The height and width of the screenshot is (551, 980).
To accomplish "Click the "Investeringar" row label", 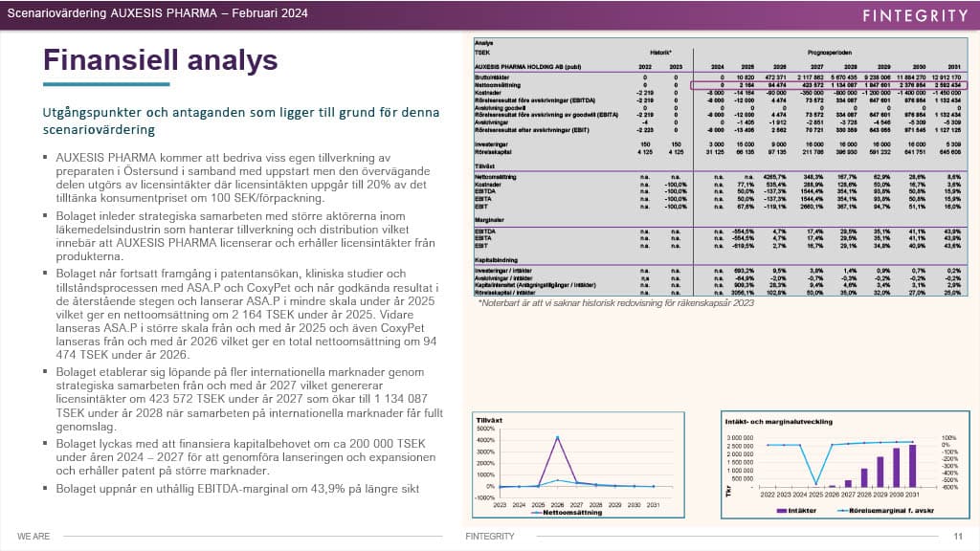I will tap(491, 144).
